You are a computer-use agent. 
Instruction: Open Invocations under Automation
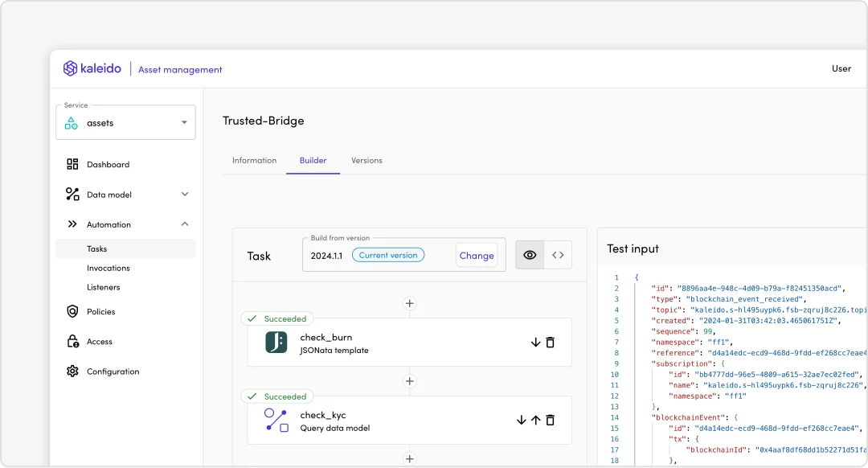click(x=108, y=268)
